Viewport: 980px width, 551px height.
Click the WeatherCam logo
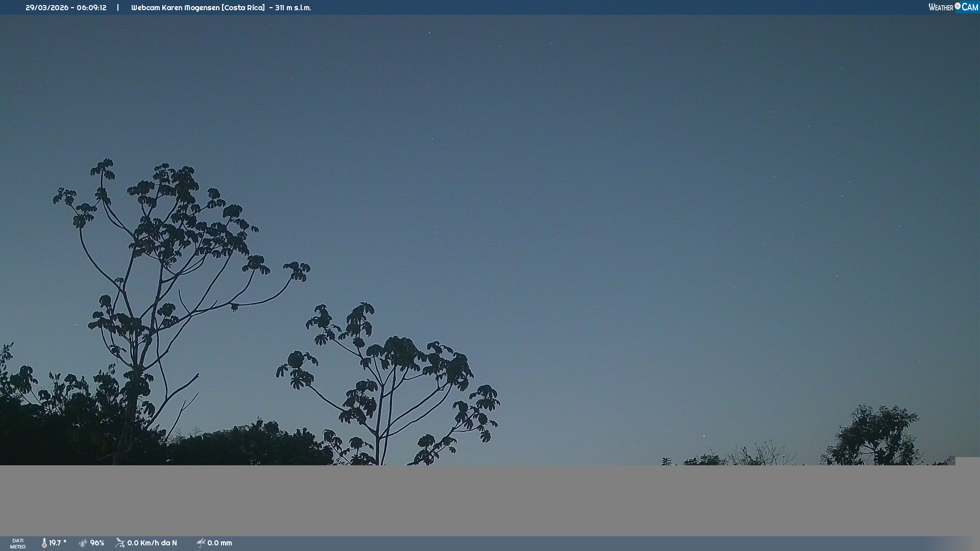(953, 7)
